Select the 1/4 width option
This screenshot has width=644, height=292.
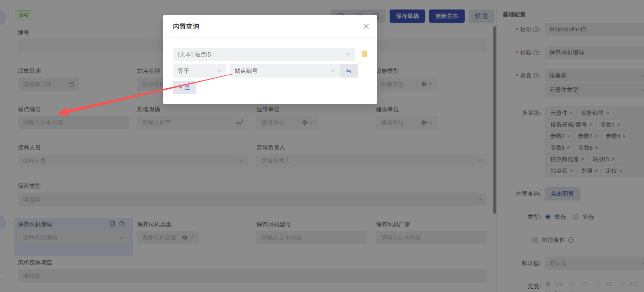[548, 284]
